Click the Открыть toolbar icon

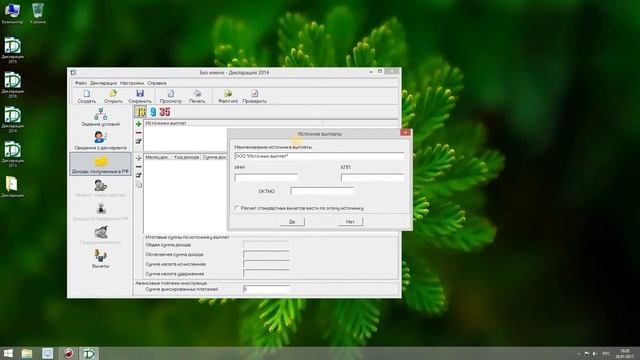pyautogui.click(x=113, y=96)
